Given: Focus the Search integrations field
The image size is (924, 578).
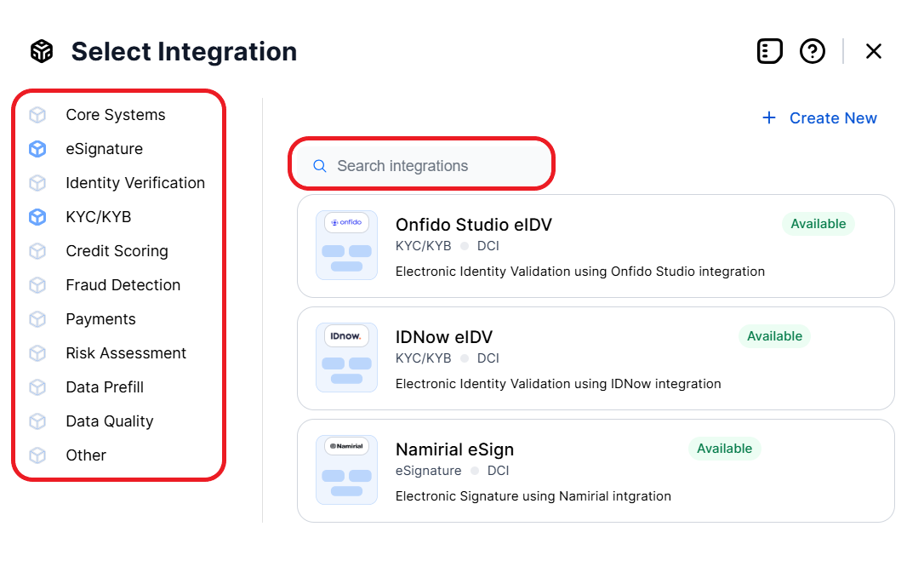Looking at the screenshot, I should tap(434, 166).
